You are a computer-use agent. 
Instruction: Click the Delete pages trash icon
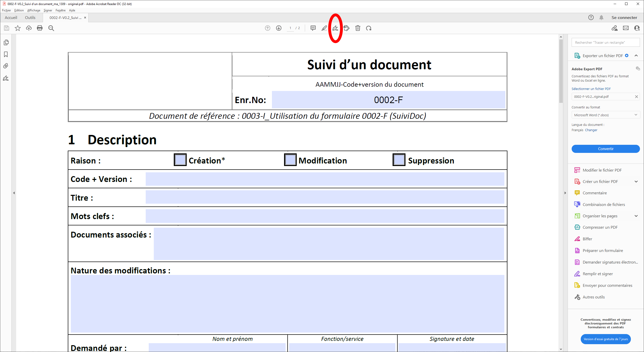point(358,28)
